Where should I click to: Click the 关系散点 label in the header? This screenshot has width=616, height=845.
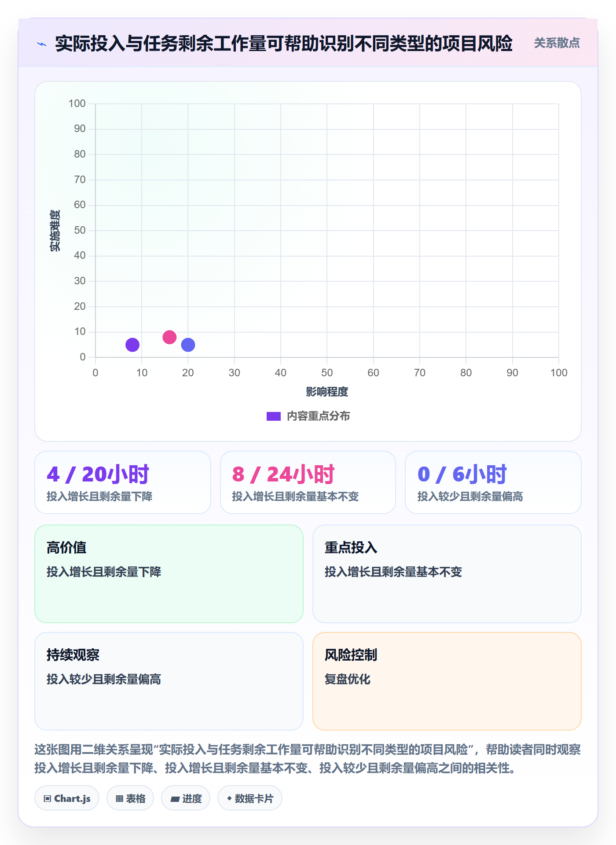557,43
